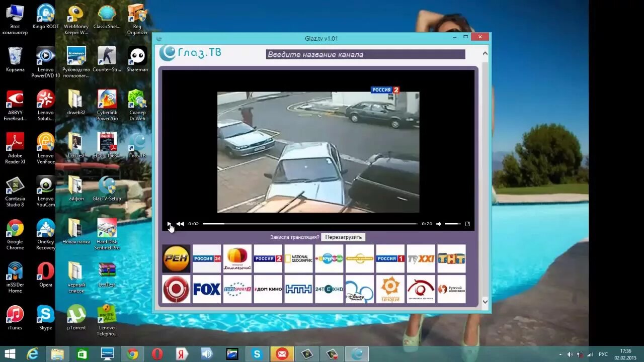Viewport: 644px width, 362px height.
Task: Open the GlazTV-Setup desktop icon
Action: click(107, 189)
